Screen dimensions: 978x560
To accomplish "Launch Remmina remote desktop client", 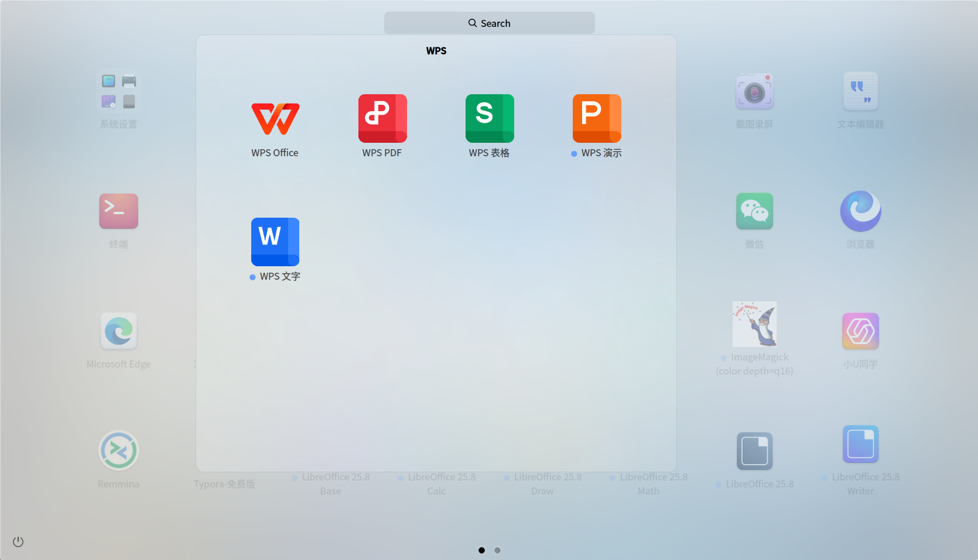I will (x=119, y=451).
